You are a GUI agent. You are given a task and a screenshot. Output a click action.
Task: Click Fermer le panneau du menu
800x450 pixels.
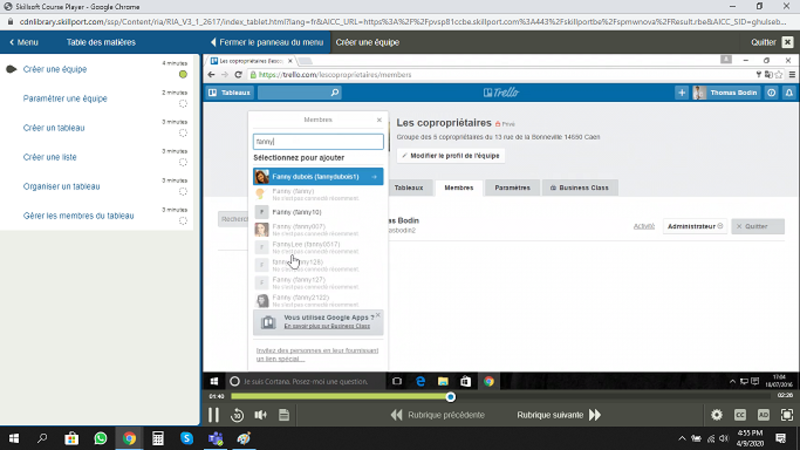click(267, 42)
